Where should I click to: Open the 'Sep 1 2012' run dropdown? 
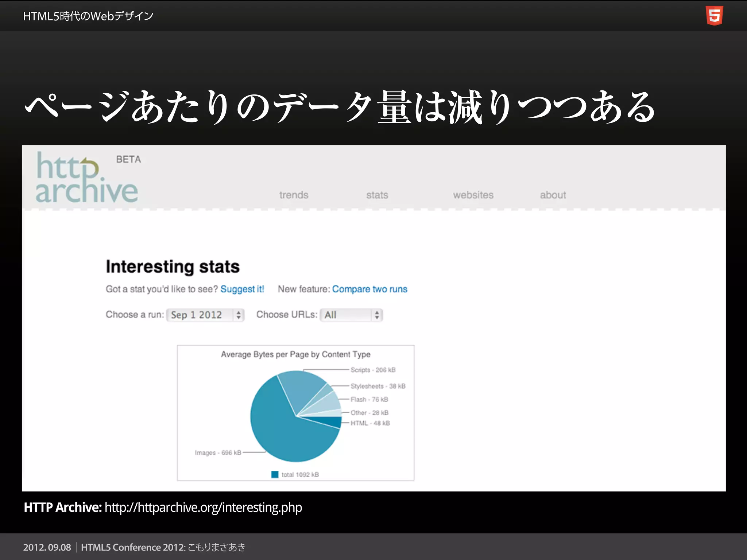point(205,315)
